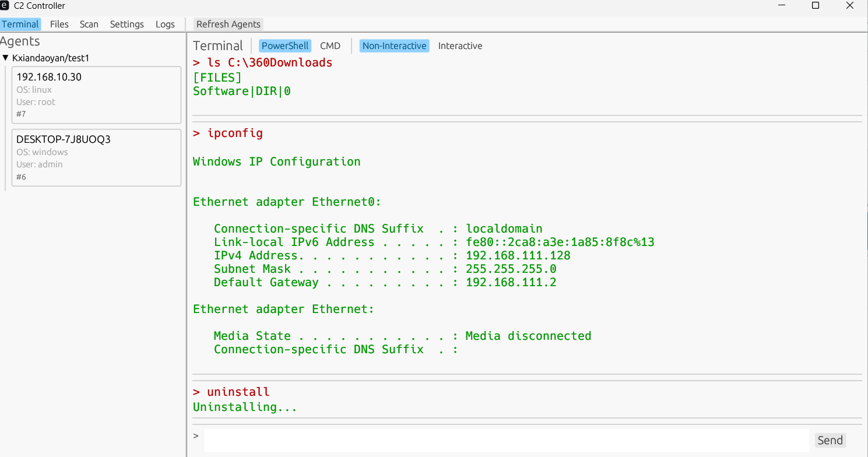This screenshot has height=457, width=868.
Task: Show the Logs tab
Action: 165,24
